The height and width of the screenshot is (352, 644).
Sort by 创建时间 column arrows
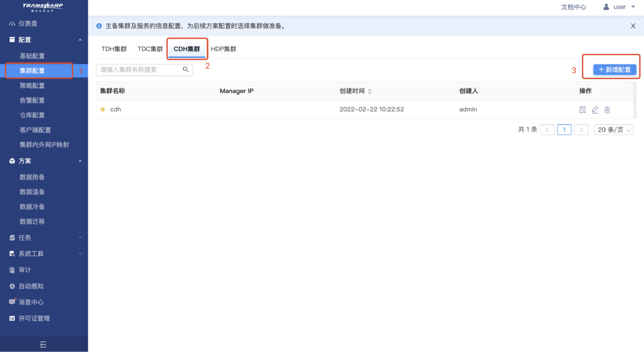(x=370, y=92)
